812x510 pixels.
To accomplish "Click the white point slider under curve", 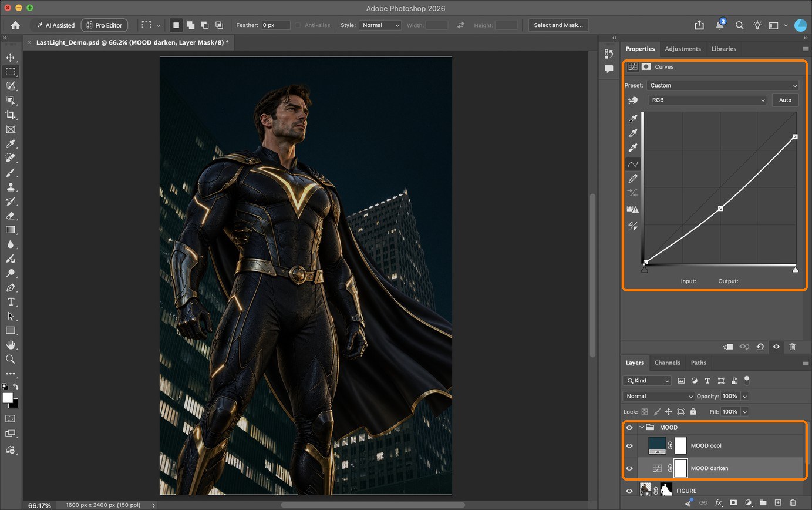I will [x=795, y=270].
